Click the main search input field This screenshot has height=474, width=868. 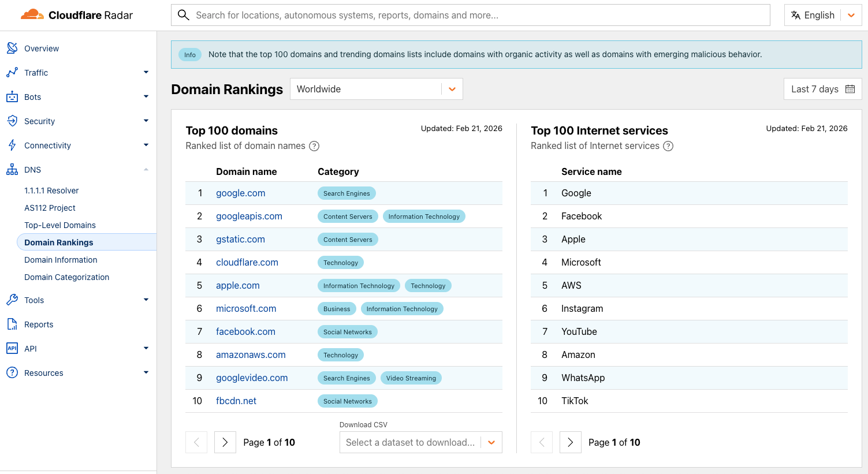pyautogui.click(x=471, y=15)
